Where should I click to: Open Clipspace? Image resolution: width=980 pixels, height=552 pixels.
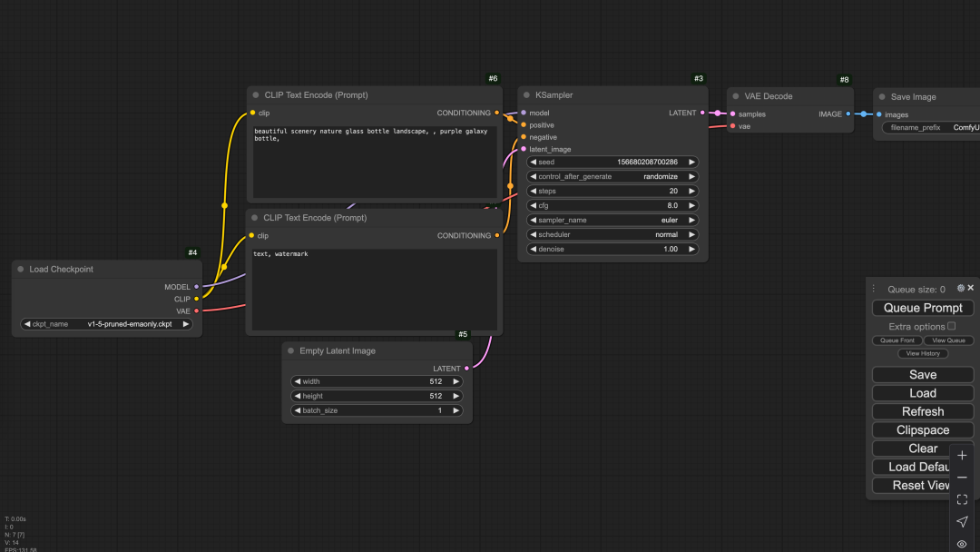923,429
